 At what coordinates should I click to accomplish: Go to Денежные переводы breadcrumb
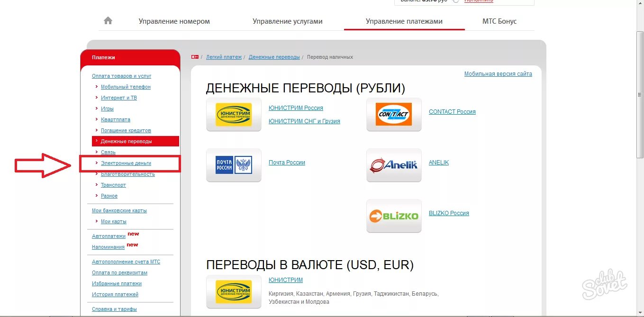click(x=274, y=57)
